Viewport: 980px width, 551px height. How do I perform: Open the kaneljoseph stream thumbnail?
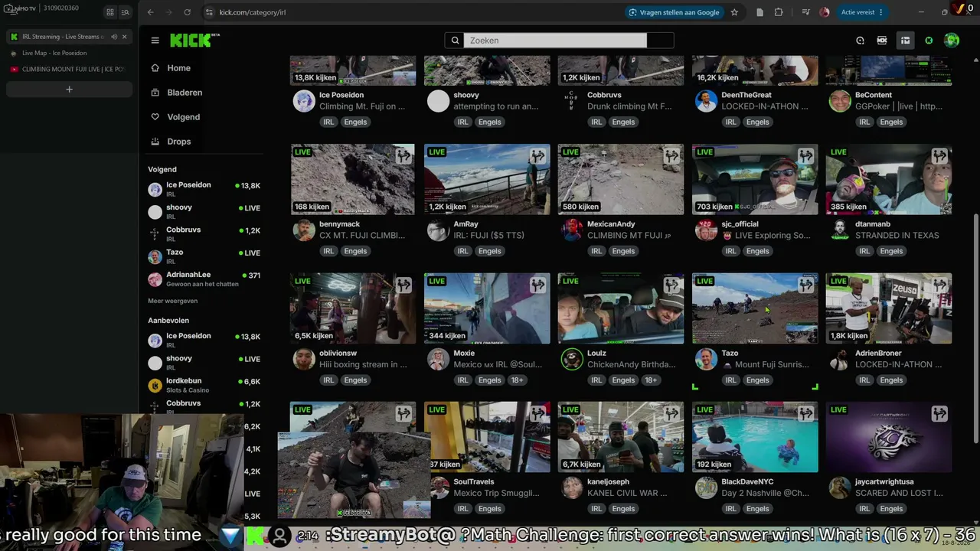coord(621,437)
